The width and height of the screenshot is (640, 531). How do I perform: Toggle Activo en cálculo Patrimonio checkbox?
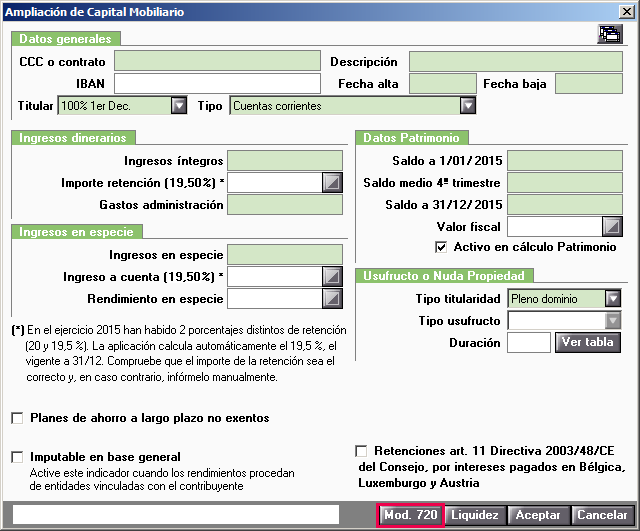pos(441,247)
